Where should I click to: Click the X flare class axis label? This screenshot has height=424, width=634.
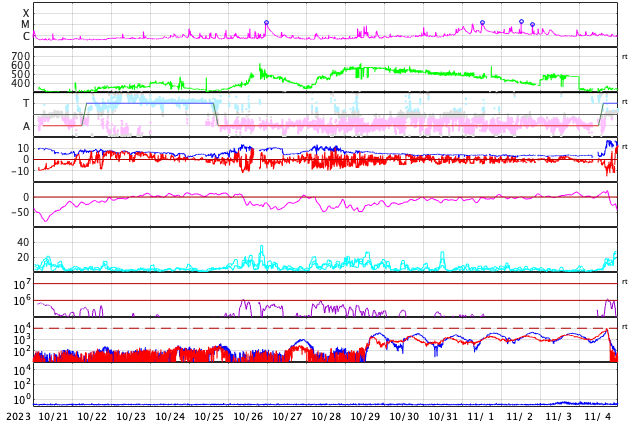click(x=26, y=13)
